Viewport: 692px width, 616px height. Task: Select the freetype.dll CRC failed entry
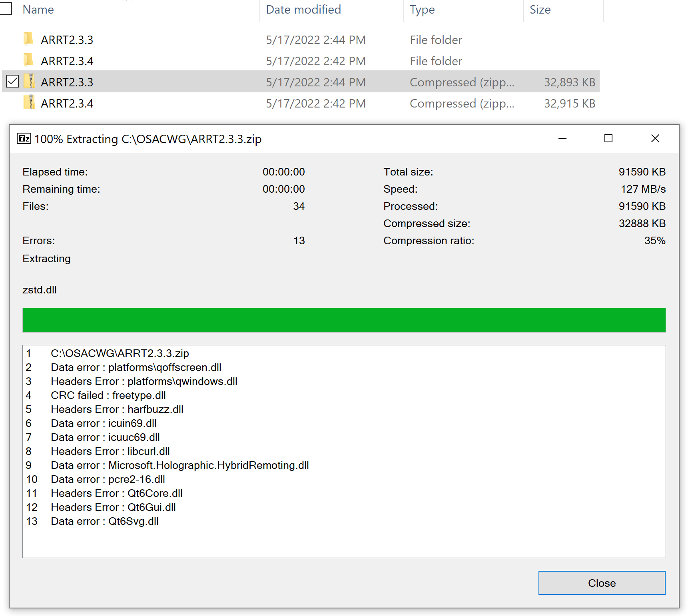(108, 395)
